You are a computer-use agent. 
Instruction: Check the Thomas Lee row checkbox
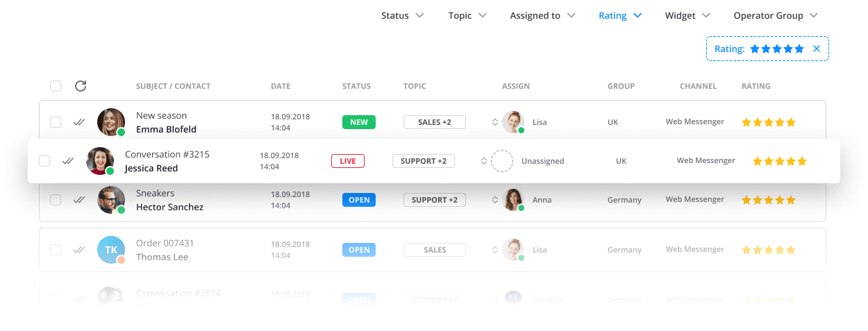click(56, 250)
